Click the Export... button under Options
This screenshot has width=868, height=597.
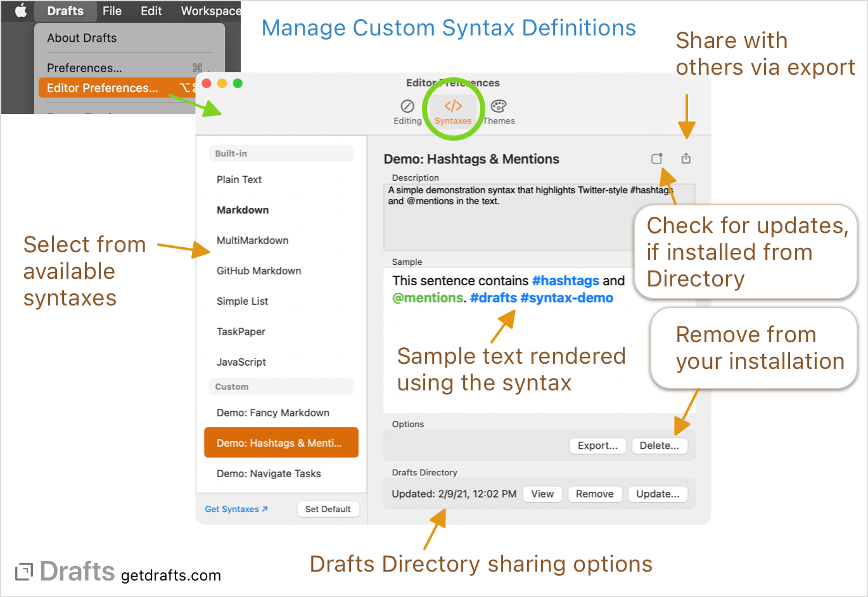point(597,446)
